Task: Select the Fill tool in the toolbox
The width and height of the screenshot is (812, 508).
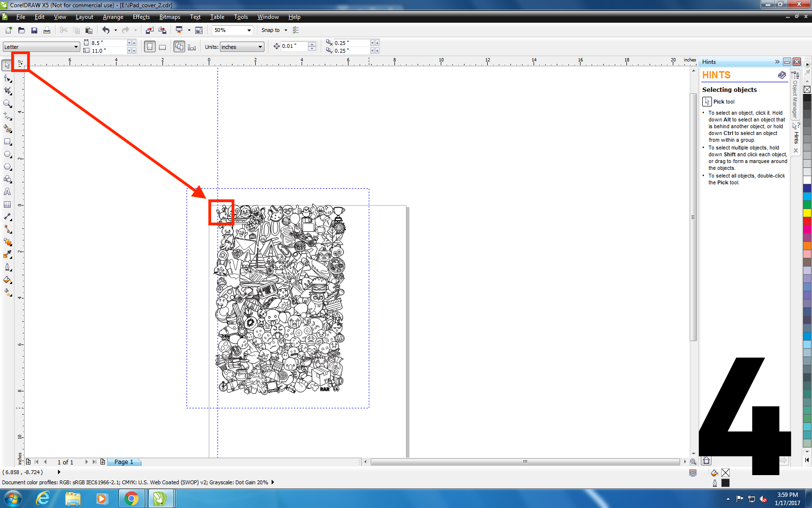Action: (x=7, y=280)
